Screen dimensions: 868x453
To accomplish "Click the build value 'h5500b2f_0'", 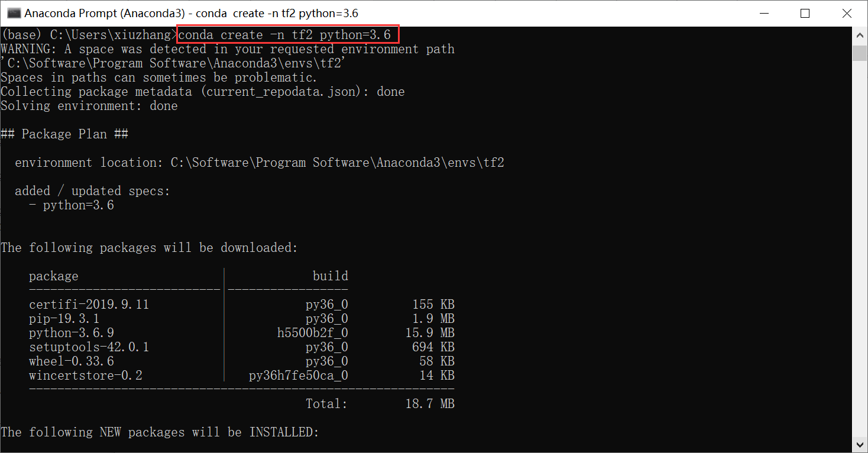I will [313, 333].
